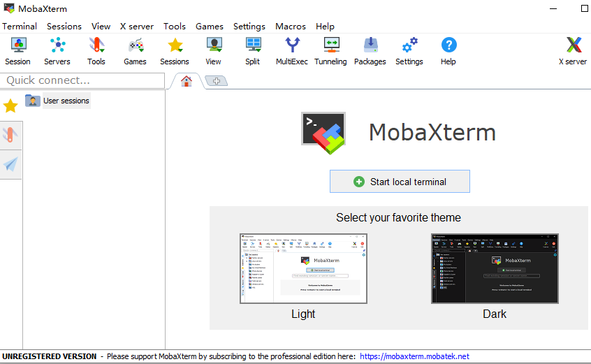Click the Light theme label

tap(303, 314)
